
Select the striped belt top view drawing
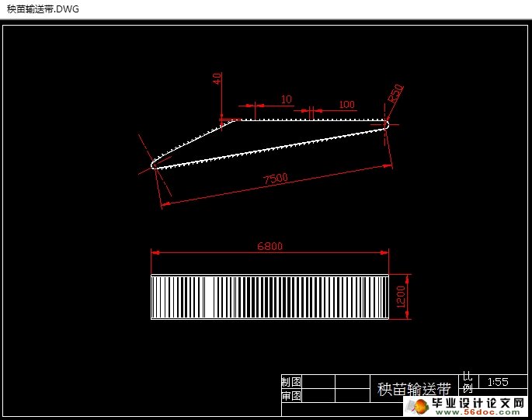point(269,297)
